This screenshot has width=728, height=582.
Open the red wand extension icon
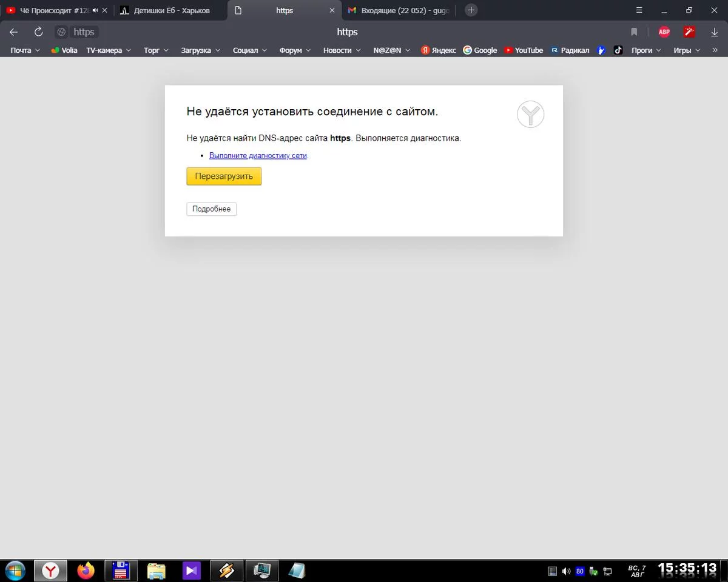(689, 32)
